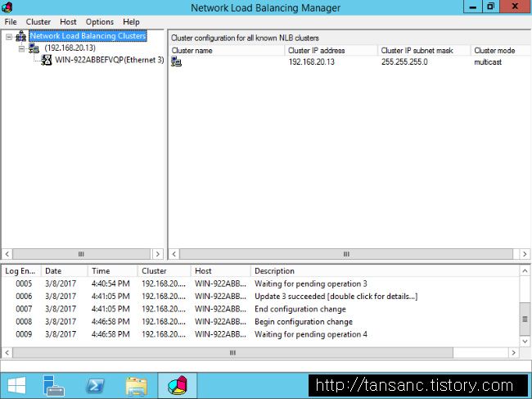Click tree pane scroll right arrow
Screen dimensions: 532x399
(157, 254)
